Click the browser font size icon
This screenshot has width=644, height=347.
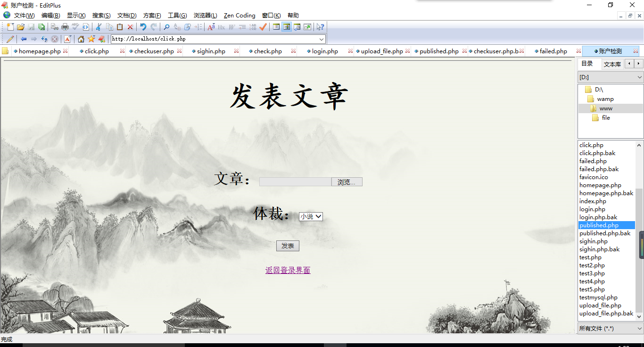67,39
